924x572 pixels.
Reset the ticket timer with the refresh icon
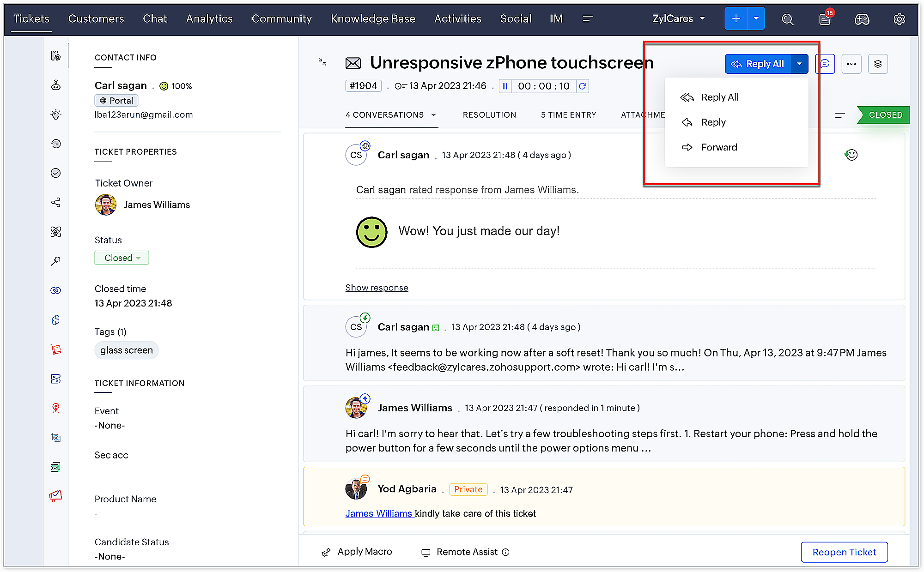[x=583, y=86]
